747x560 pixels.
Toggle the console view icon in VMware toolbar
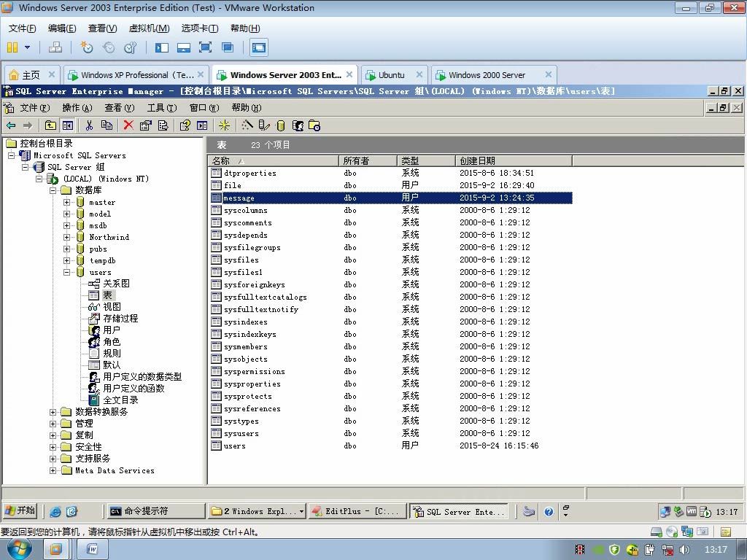[x=259, y=47]
